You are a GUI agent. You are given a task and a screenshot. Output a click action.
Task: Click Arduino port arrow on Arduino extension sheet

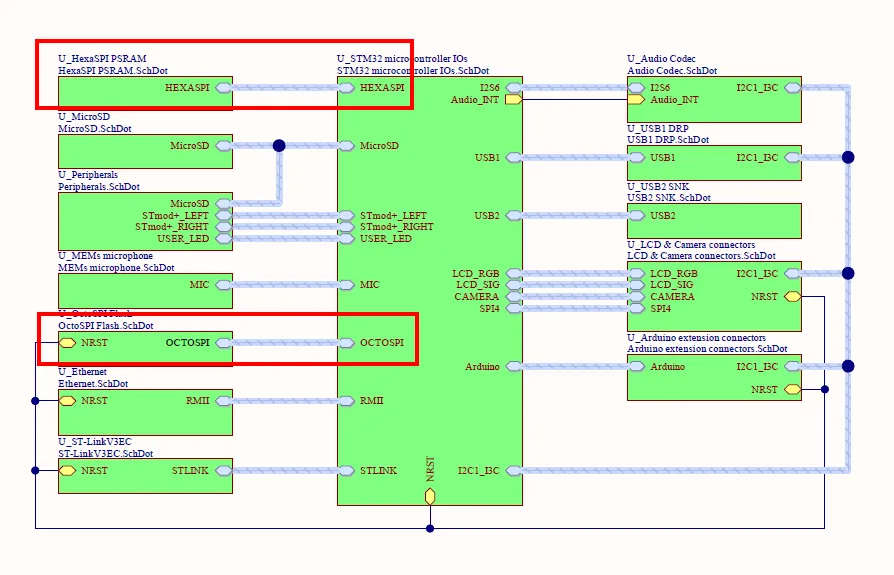[x=636, y=366]
